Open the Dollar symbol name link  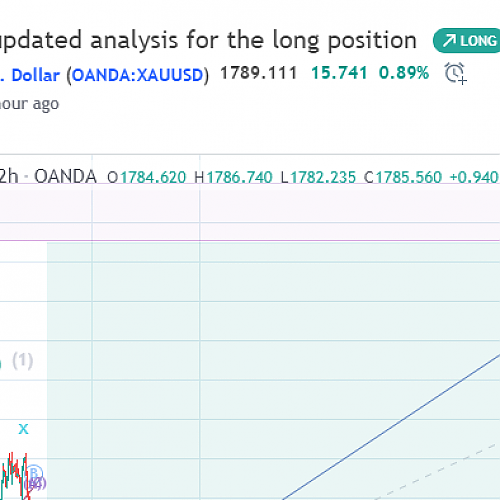35,75
